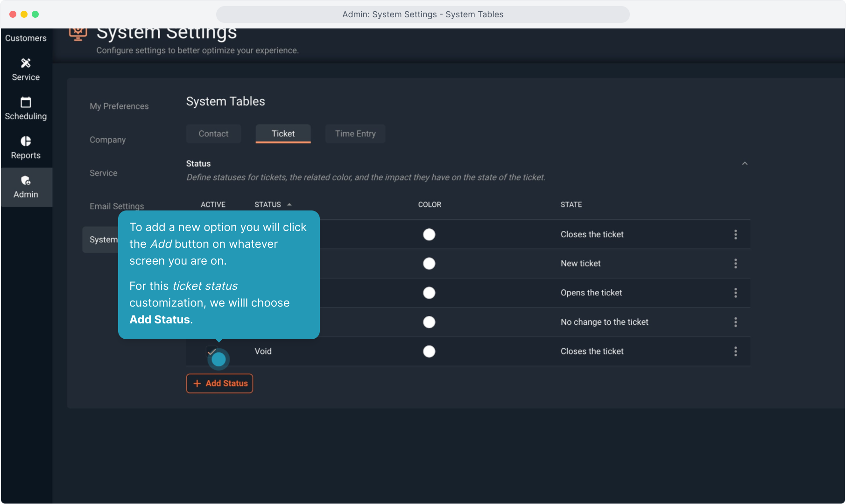Screen dimensions: 846x504
Task: Toggle the Active checkbox for Void status
Action: tap(211, 351)
